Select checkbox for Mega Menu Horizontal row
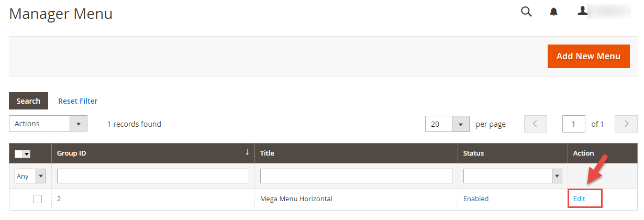644x220 pixels. click(38, 199)
